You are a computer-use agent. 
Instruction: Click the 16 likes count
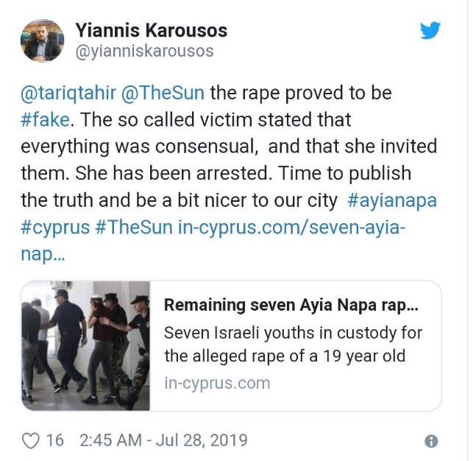[x=54, y=440]
